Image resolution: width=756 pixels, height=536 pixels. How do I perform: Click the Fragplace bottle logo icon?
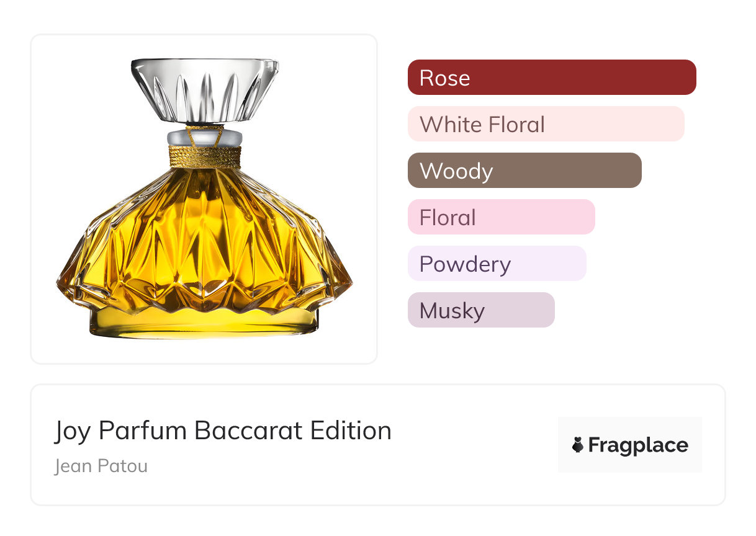tap(578, 445)
